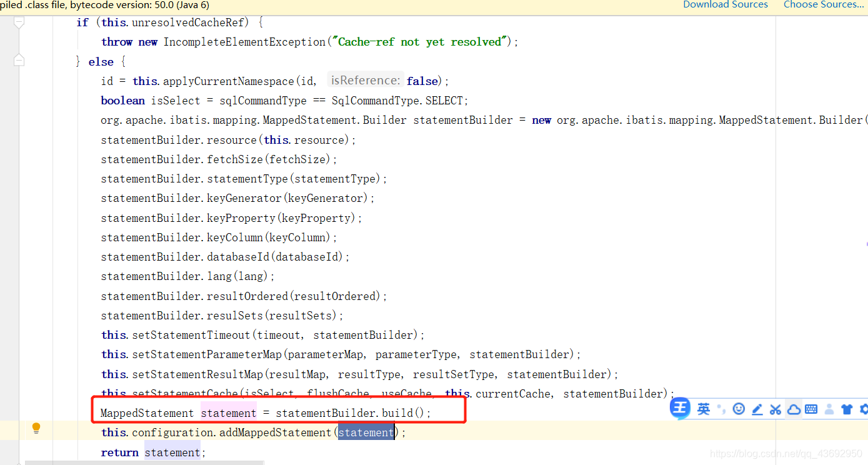Click 'statementBuilder.statementType' call
Screen dimensions: 868x465
click(x=194, y=179)
